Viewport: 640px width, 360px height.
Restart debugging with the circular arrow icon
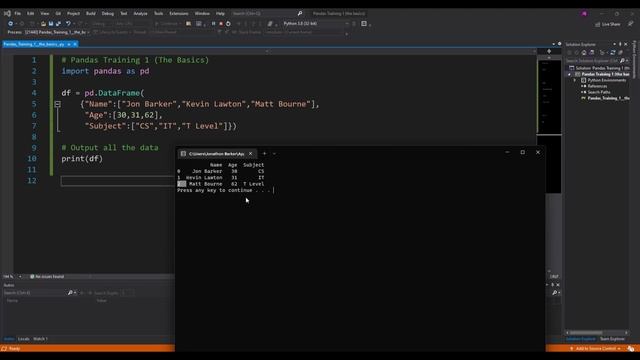(x=228, y=24)
